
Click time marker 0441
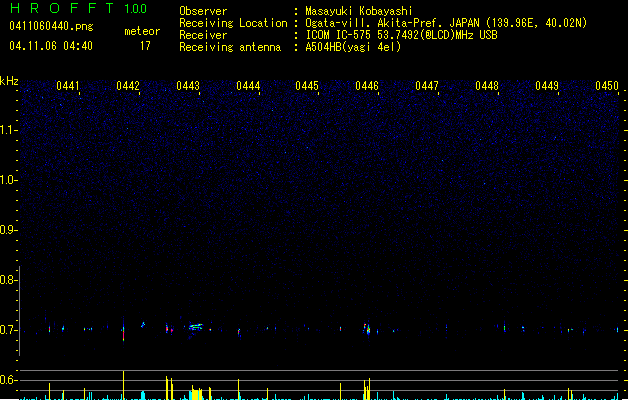(68, 86)
